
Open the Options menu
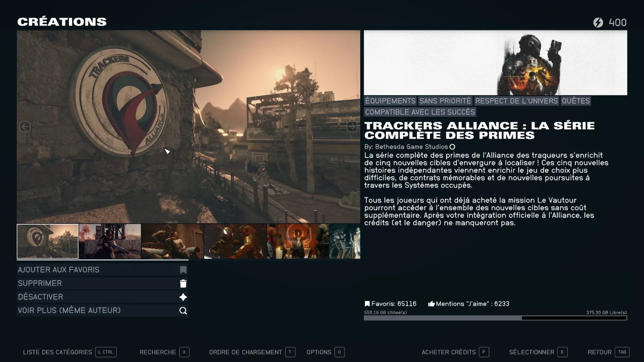(319, 352)
